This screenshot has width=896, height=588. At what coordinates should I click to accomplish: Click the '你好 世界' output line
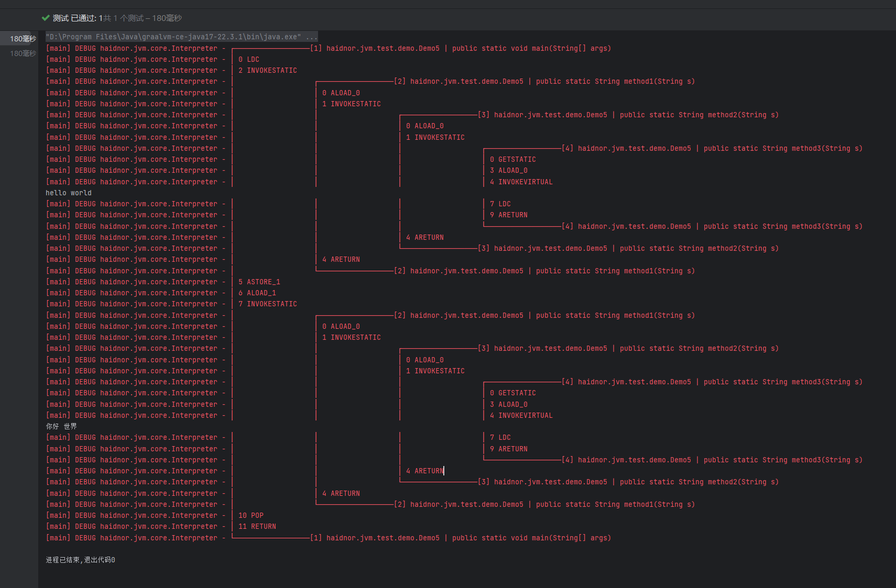click(61, 426)
